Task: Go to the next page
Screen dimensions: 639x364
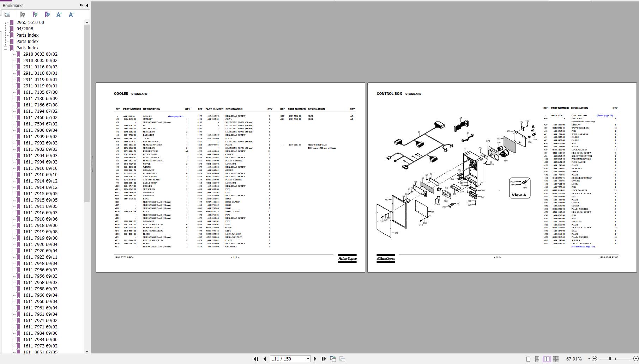Action: (315, 359)
